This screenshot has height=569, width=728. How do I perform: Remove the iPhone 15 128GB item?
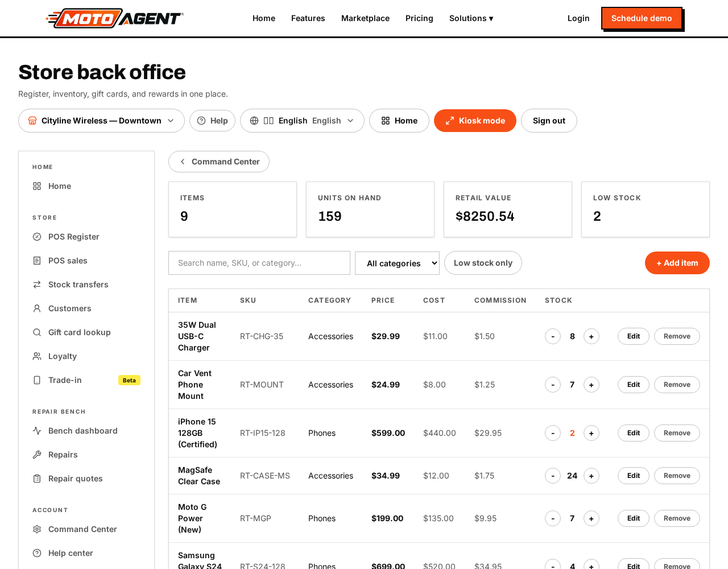click(677, 433)
